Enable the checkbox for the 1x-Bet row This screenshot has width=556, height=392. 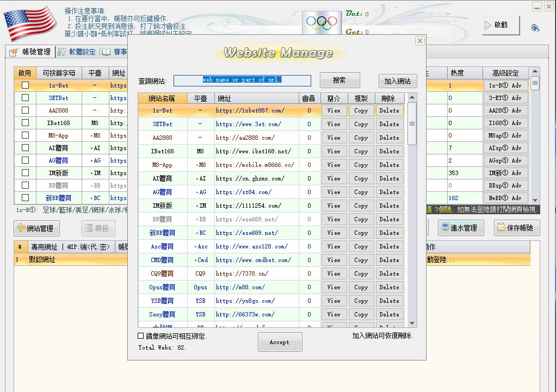pos(24,85)
